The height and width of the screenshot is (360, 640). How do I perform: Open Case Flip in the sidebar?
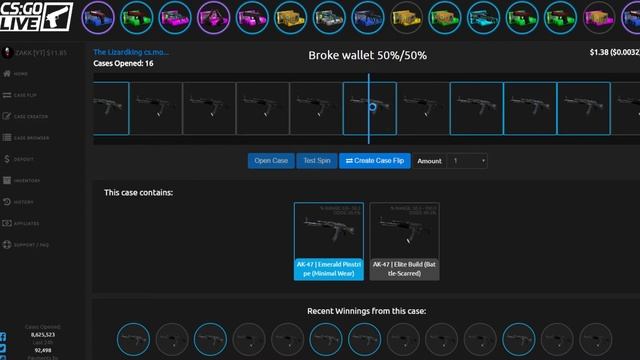(20, 95)
